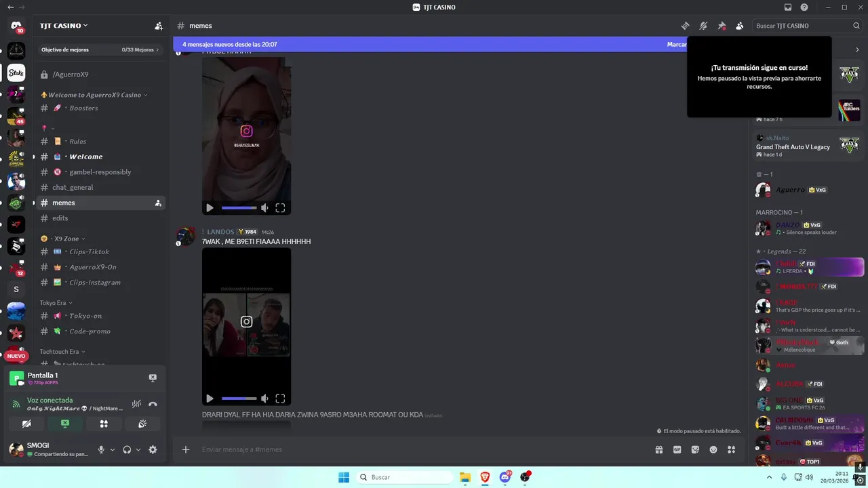Open the edits channel
868x488 pixels.
click(102, 218)
